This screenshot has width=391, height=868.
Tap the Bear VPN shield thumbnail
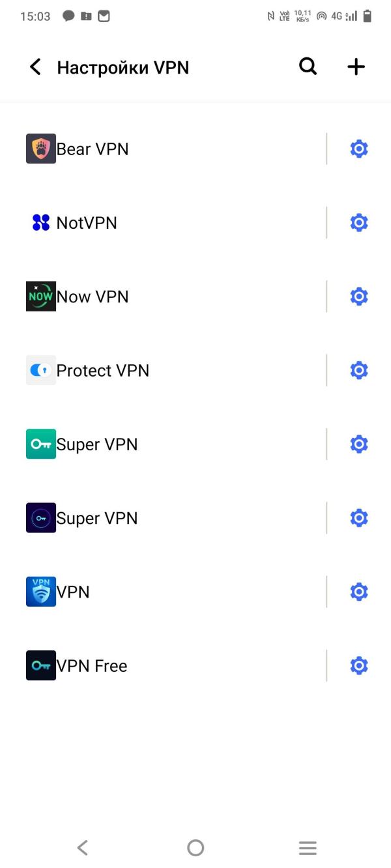tap(41, 149)
